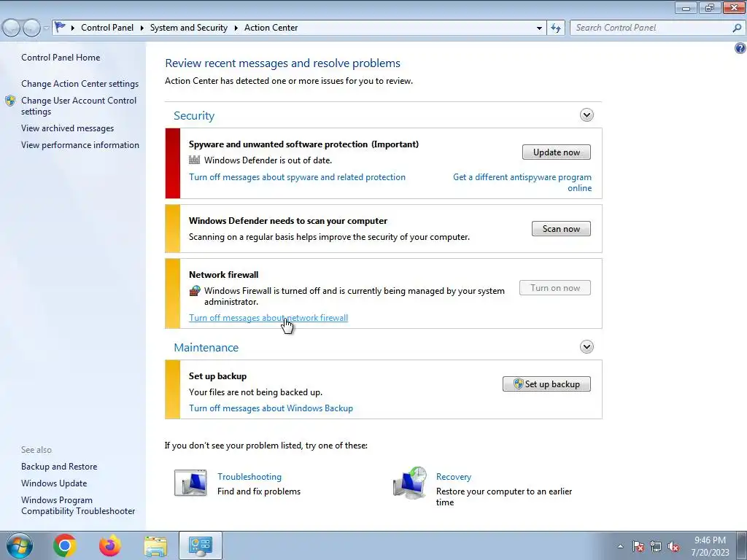
Task: Click Action Center breadcrumb
Action: pos(271,28)
